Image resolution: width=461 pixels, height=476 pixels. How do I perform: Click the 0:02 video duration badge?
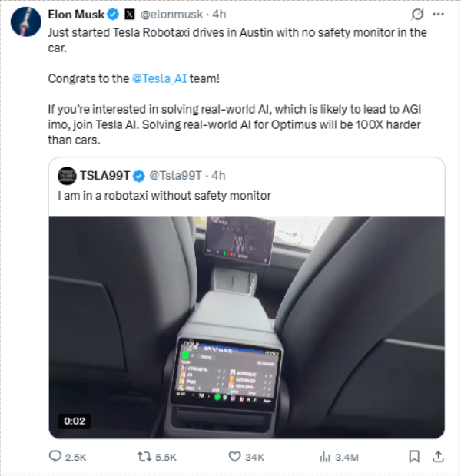tap(74, 421)
